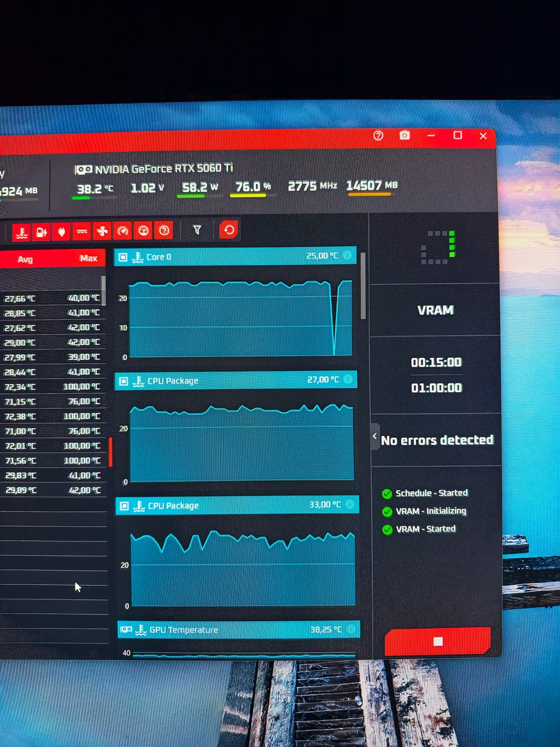Select the row with average 72,34 °C
This screenshot has width=560, height=747.
tap(52, 387)
